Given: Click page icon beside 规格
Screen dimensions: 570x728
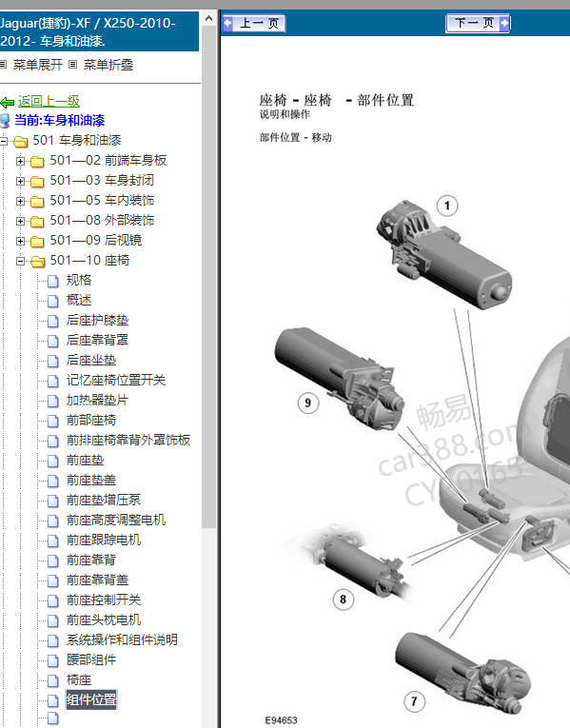Looking at the screenshot, I should [53, 282].
